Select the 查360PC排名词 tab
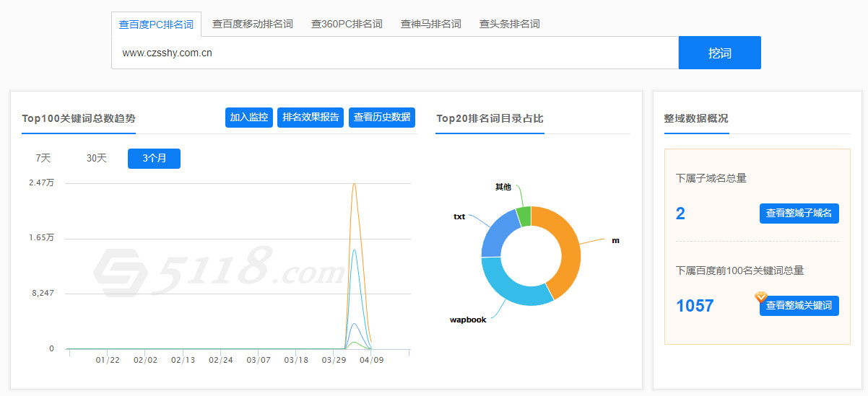Image resolution: width=868 pixels, height=396 pixels. [x=347, y=24]
